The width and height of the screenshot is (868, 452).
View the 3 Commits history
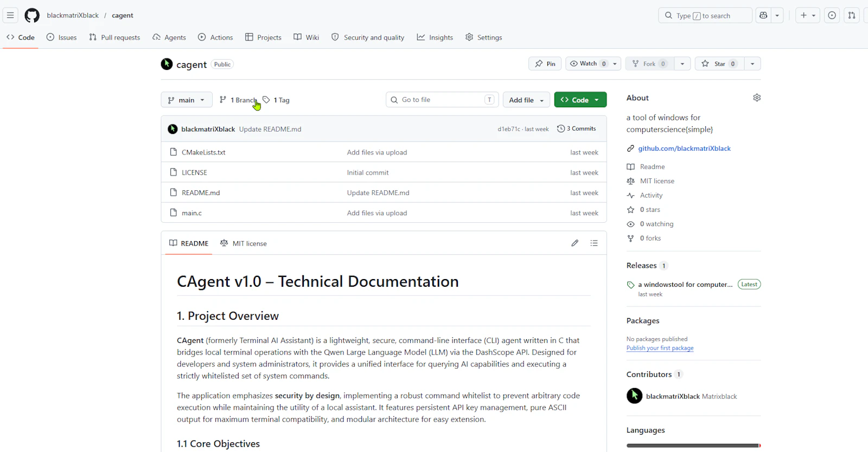[x=577, y=128]
